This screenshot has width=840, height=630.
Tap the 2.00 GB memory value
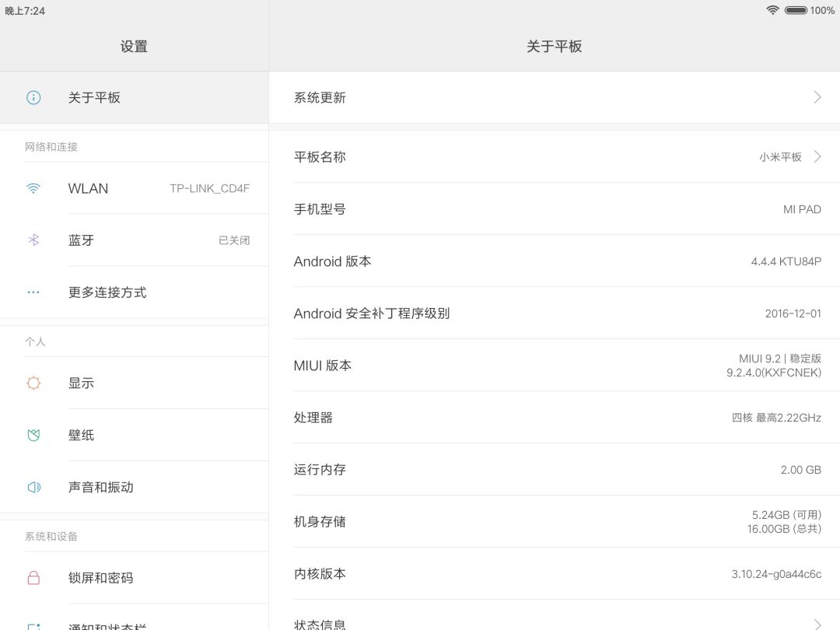[x=801, y=469]
